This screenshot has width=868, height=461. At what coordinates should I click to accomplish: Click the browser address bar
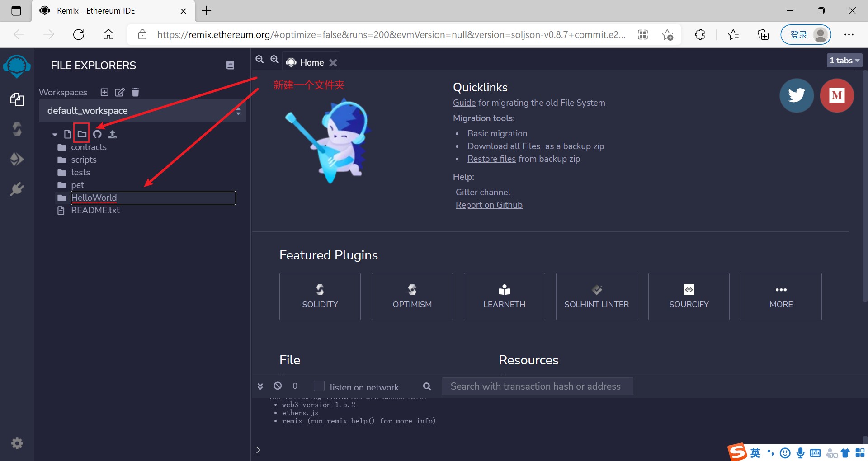click(392, 34)
